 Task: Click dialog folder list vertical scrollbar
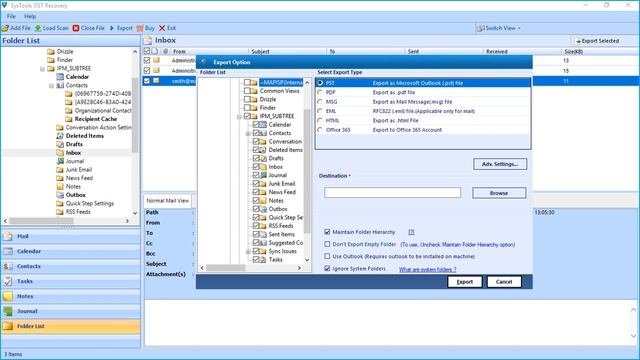click(307, 171)
